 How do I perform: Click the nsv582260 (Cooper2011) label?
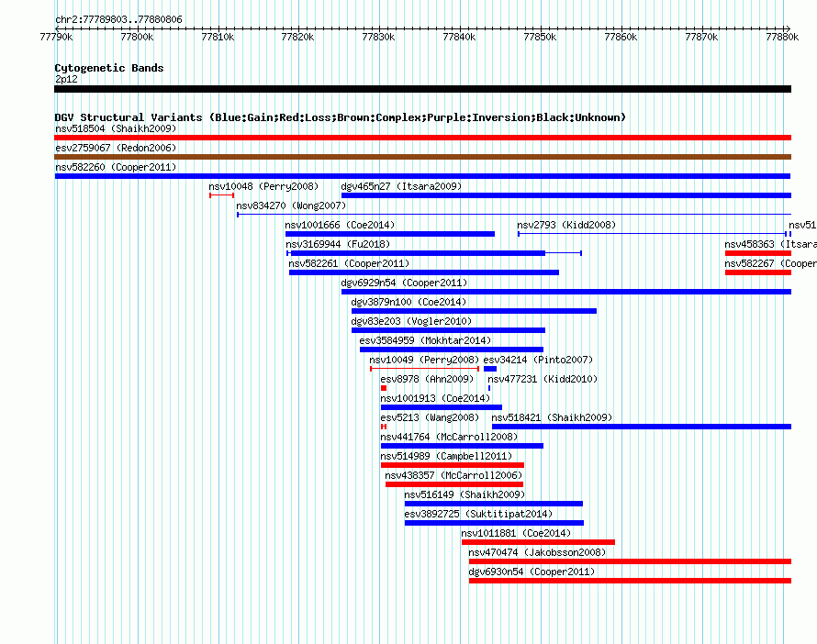coord(116,167)
